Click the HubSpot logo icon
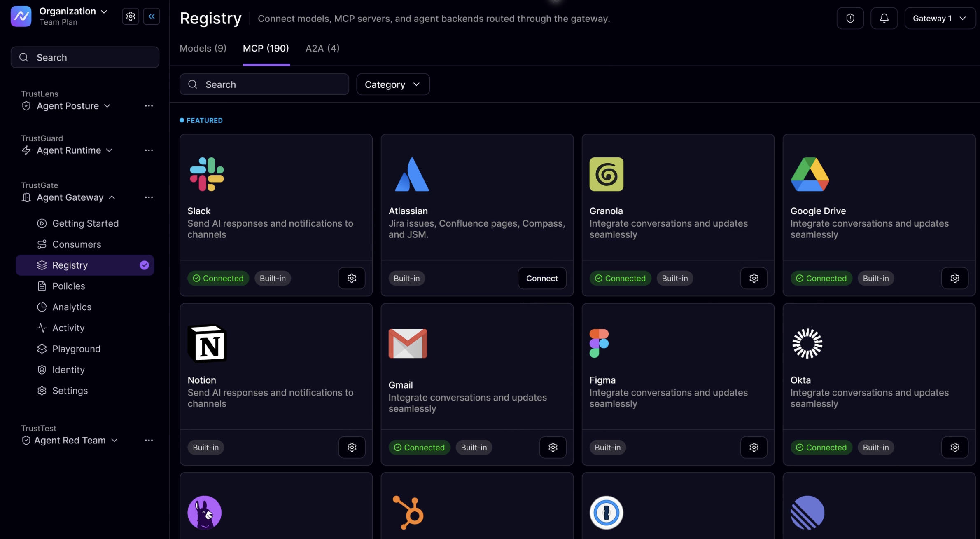The width and height of the screenshot is (980, 539). 408,513
